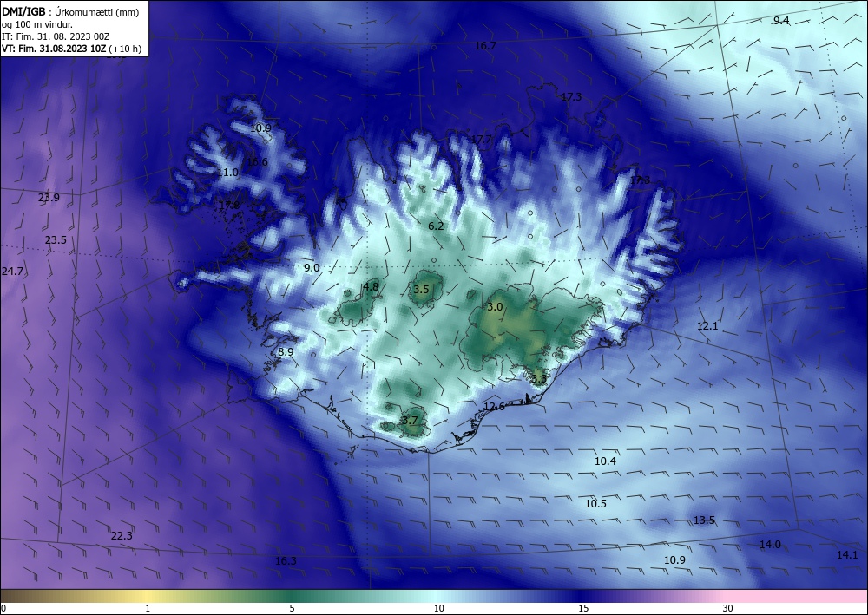Viewport: 868px width, 615px height.
Task: Select the 3.0 value on Vatnajökull
Action: 495,306
